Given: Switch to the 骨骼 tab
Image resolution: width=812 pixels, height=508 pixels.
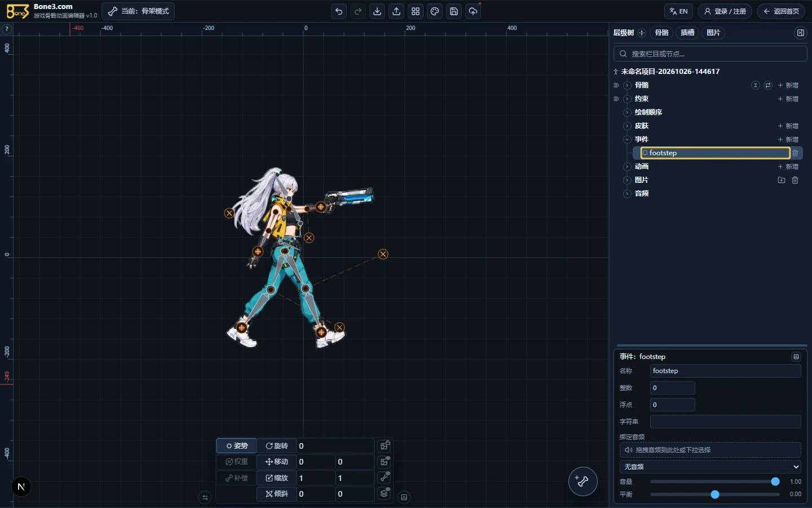Looking at the screenshot, I should click(x=662, y=33).
